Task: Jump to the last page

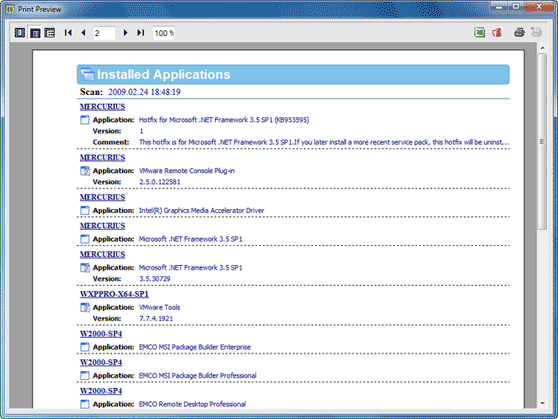Action: pos(141,33)
